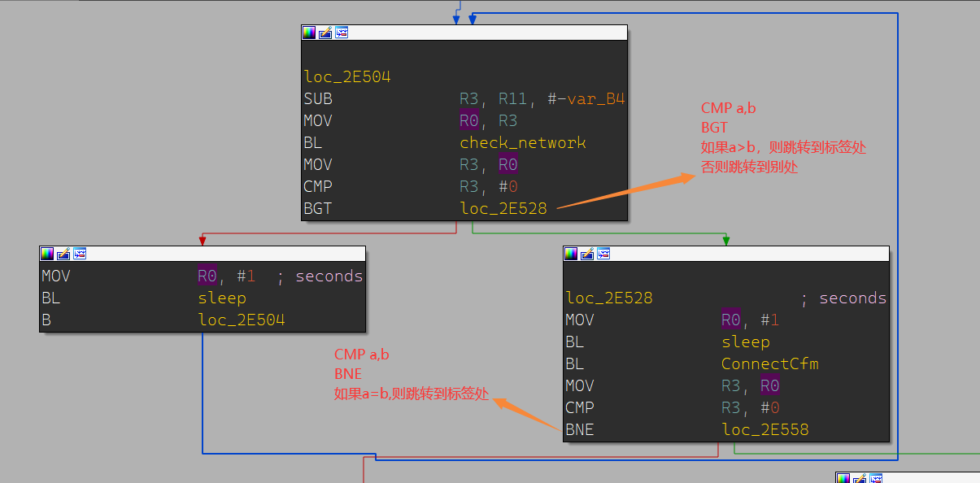Select the check_network function call

click(522, 143)
